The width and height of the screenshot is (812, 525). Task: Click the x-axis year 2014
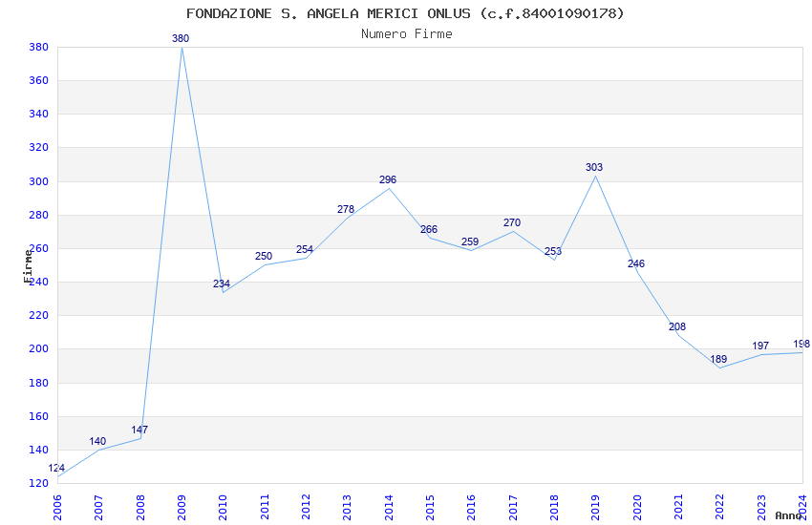coord(389,508)
